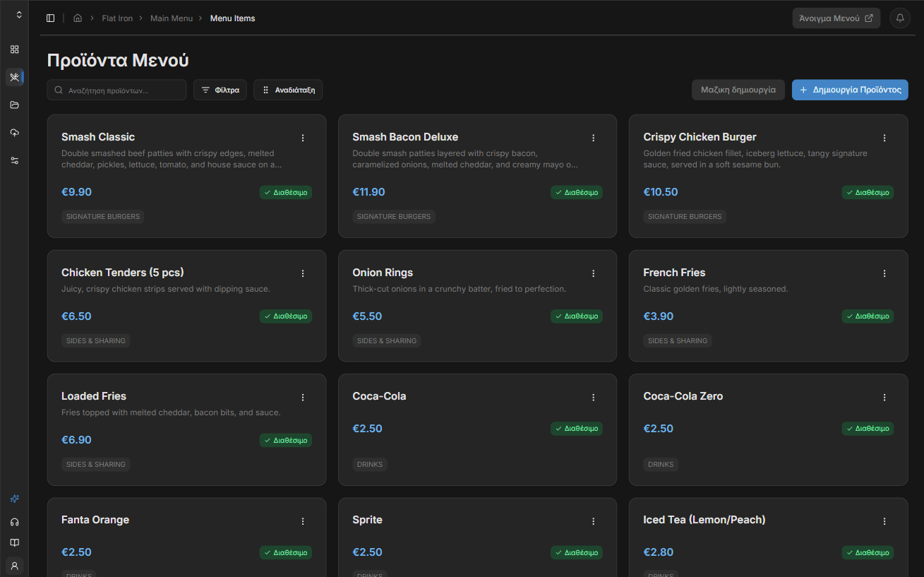This screenshot has width=924, height=577.
Task: Open options menu for Fanta Orange
Action: click(303, 521)
